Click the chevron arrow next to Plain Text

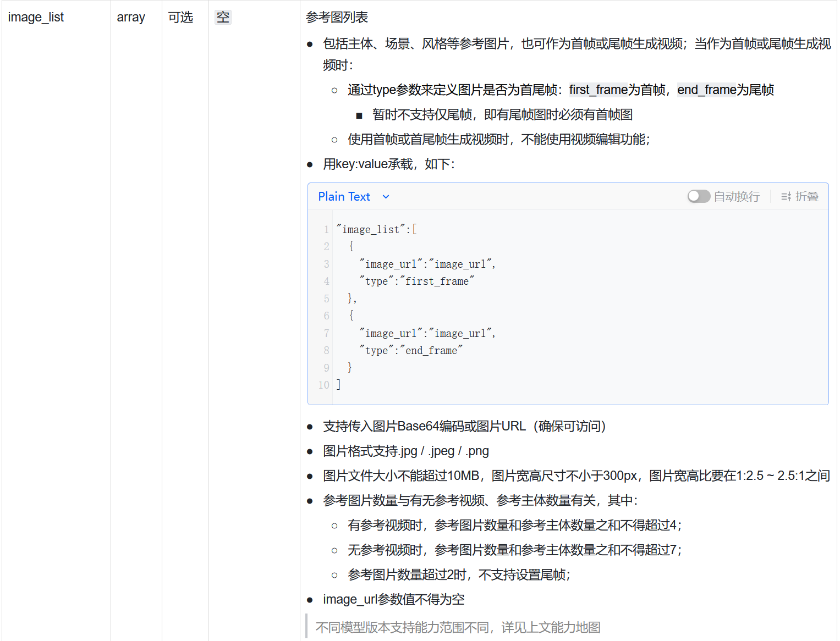(386, 197)
